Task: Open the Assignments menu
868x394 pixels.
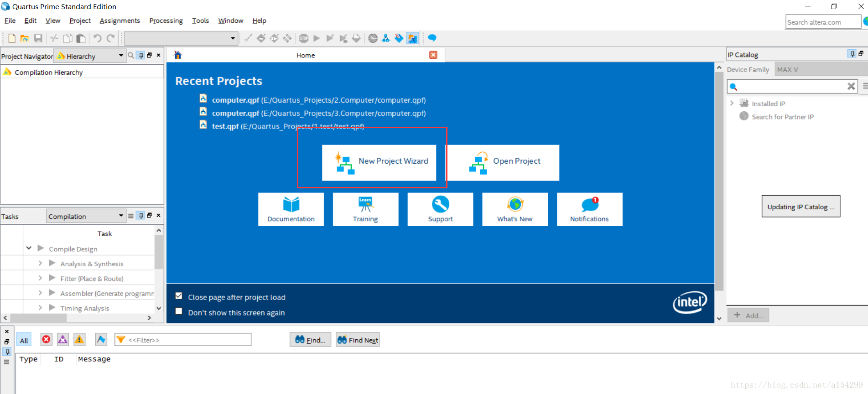Action: [120, 21]
